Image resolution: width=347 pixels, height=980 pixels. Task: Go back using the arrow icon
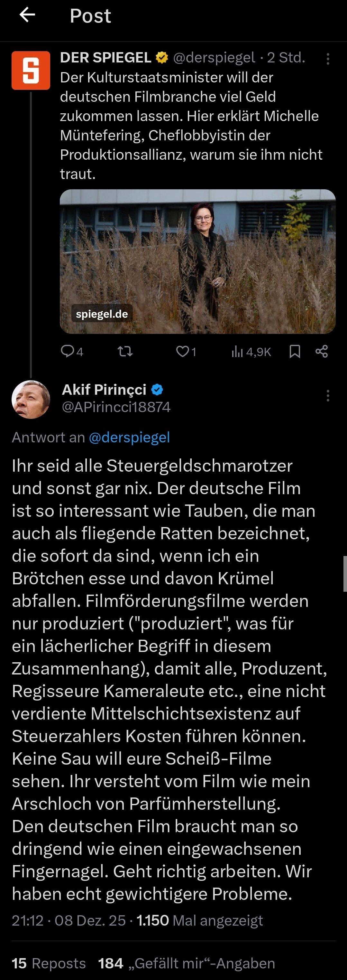tap(27, 15)
